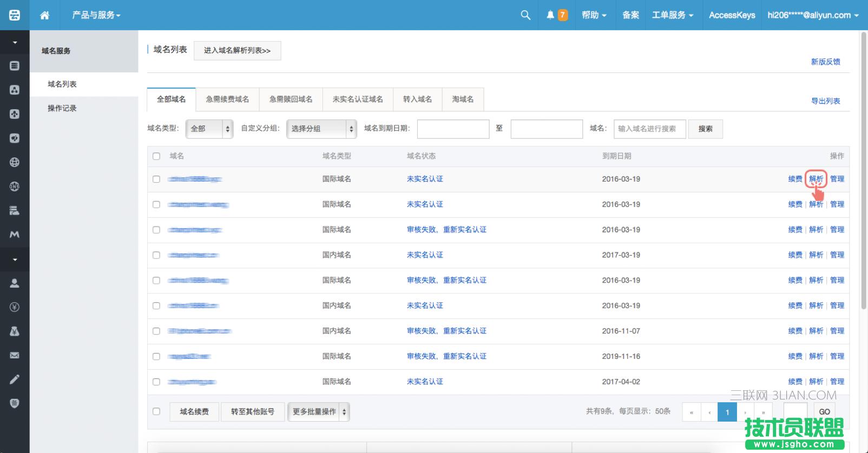This screenshot has width=868, height=453.
Task: Tick the checkbox beside 域名续费 button
Action: coord(156,411)
